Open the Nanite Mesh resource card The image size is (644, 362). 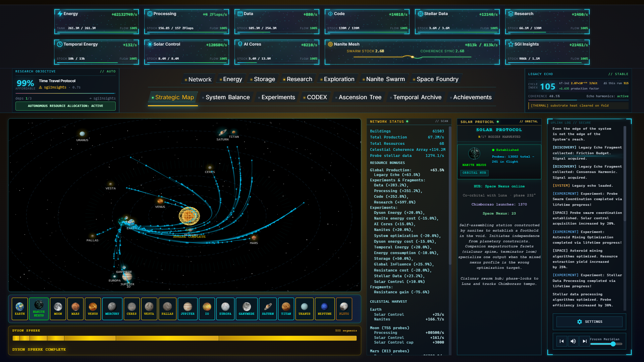coord(412,52)
